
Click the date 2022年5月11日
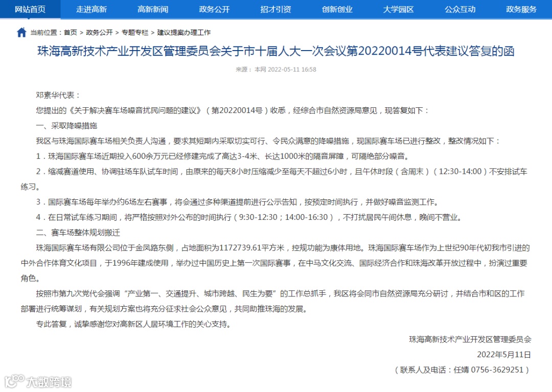point(504,354)
